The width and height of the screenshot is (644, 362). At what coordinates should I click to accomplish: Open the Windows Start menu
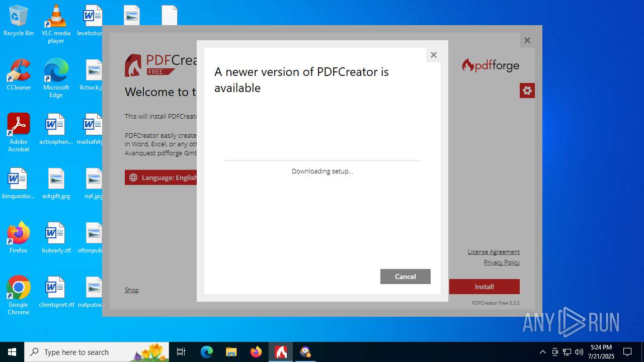pos(12,352)
